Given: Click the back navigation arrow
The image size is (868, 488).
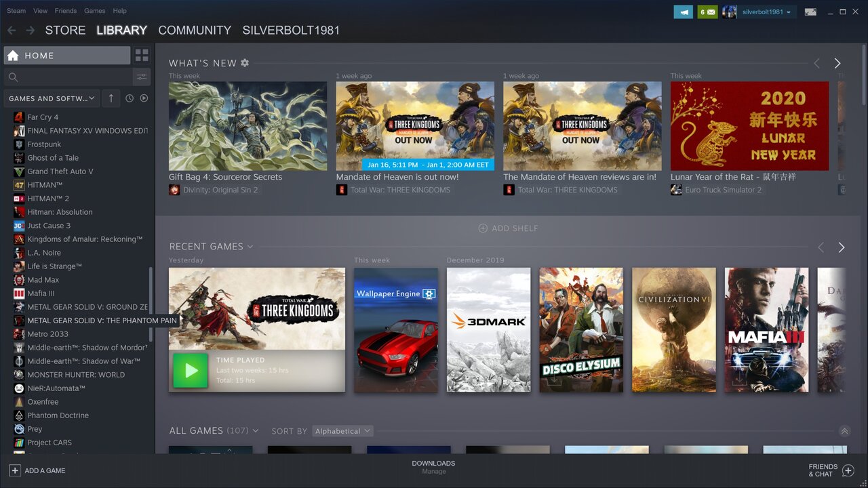Looking at the screenshot, I should 12,30.
